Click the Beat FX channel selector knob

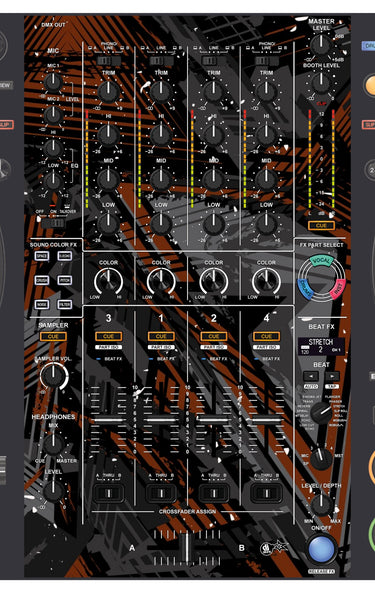[321, 459]
